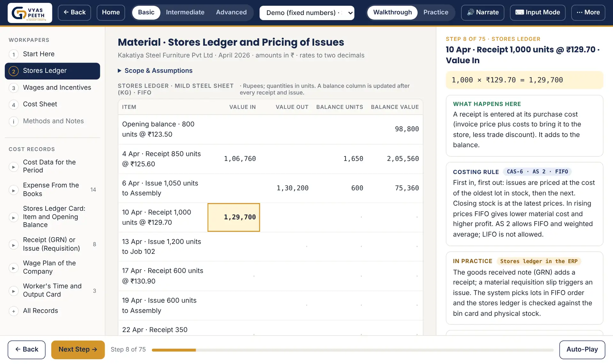Open the Input Mode button

pyautogui.click(x=538, y=12)
